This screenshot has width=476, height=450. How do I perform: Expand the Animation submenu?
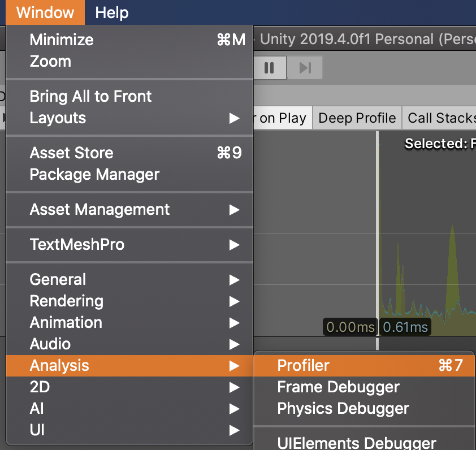tap(129, 322)
